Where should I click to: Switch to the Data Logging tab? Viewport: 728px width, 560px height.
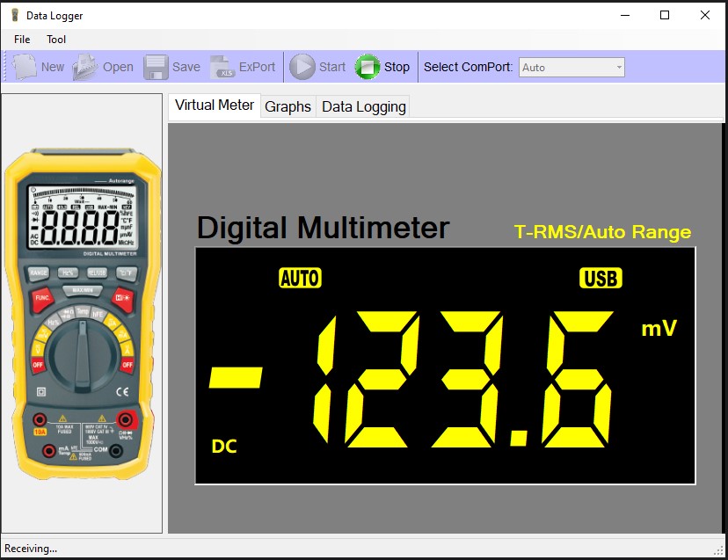tap(363, 106)
